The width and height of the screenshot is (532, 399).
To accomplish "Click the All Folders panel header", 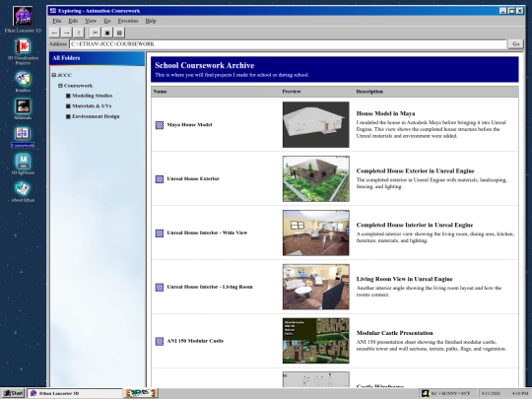I will (97, 58).
